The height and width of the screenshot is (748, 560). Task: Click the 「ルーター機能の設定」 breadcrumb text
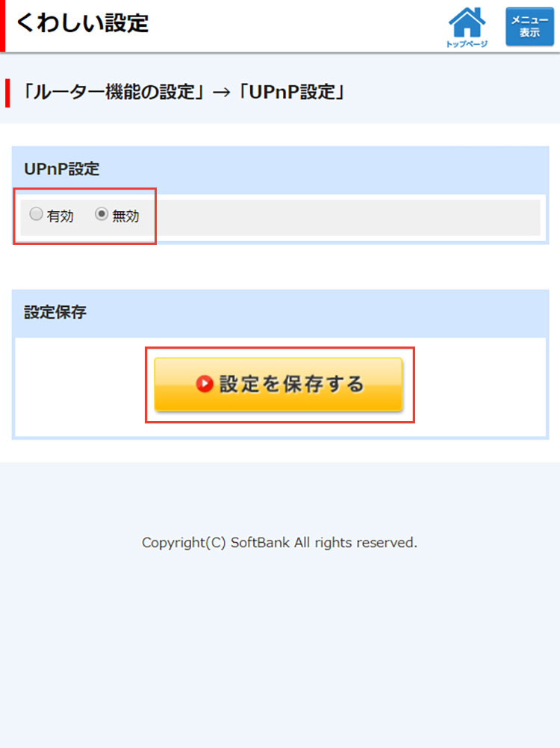click(x=113, y=92)
